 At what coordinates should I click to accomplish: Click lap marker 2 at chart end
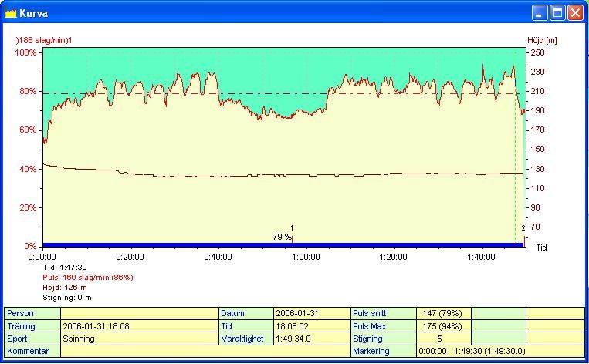pyautogui.click(x=524, y=239)
